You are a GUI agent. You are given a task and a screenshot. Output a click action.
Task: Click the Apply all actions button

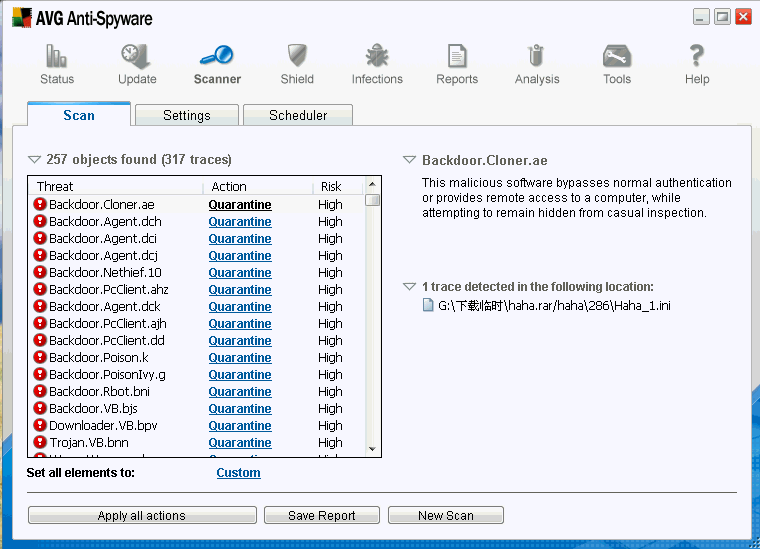coord(142,515)
